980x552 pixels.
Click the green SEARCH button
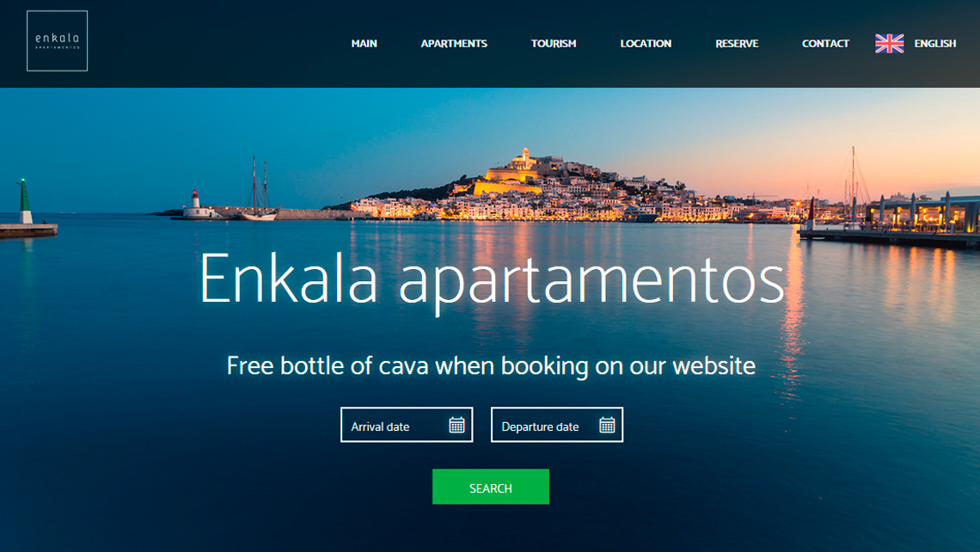[491, 487]
